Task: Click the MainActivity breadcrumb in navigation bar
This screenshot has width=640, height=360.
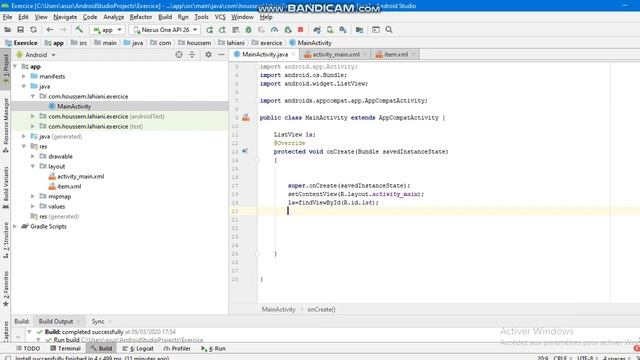Action: point(311,43)
